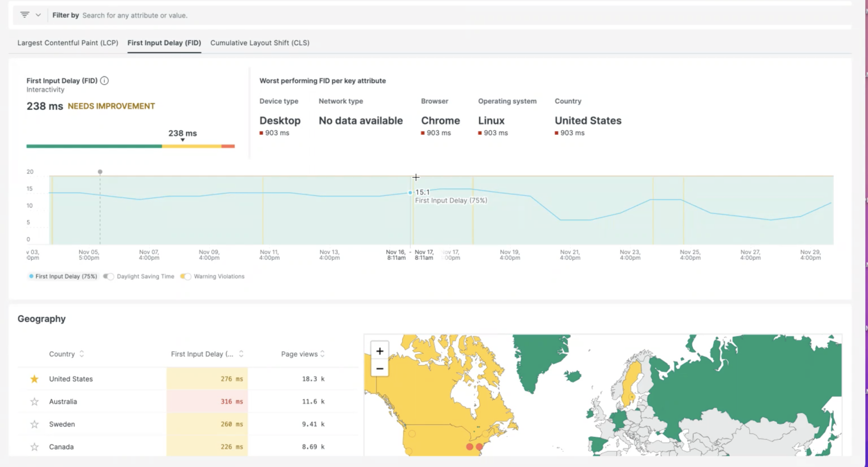Click the 238 ms performance scale bar

pos(130,146)
